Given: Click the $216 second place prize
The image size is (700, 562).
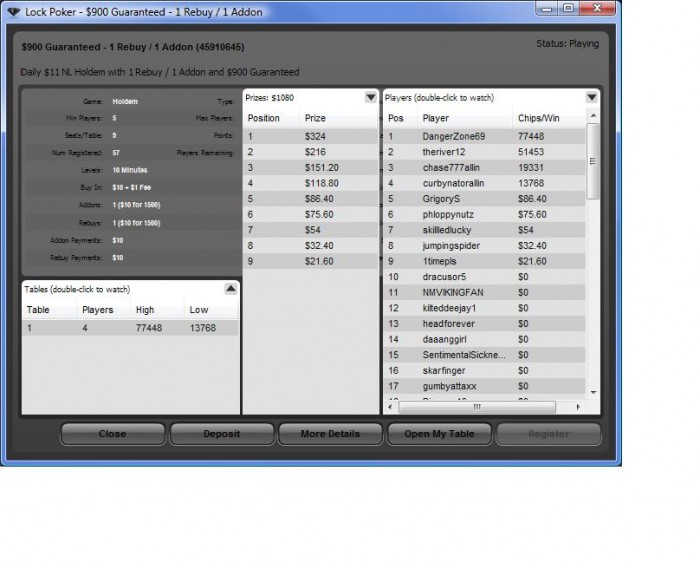Looking at the screenshot, I should pyautogui.click(x=315, y=152).
